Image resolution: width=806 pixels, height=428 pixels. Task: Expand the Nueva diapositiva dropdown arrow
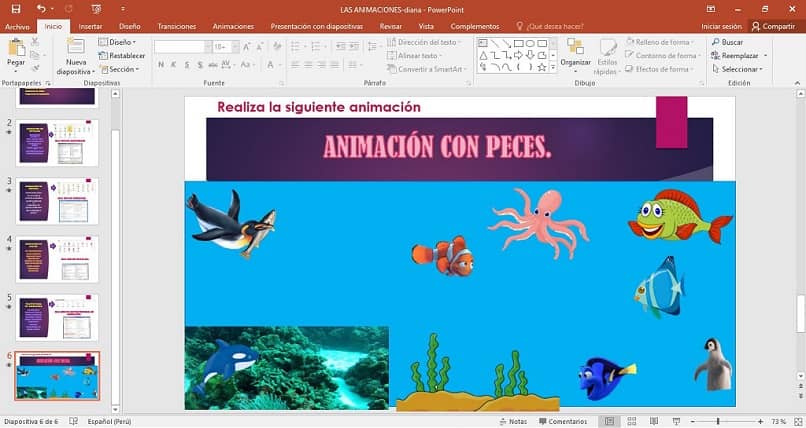pos(93,72)
